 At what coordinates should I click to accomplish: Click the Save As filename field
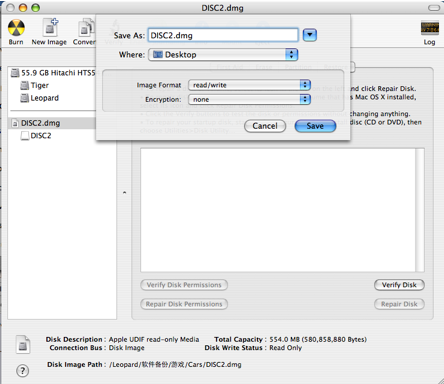click(223, 35)
